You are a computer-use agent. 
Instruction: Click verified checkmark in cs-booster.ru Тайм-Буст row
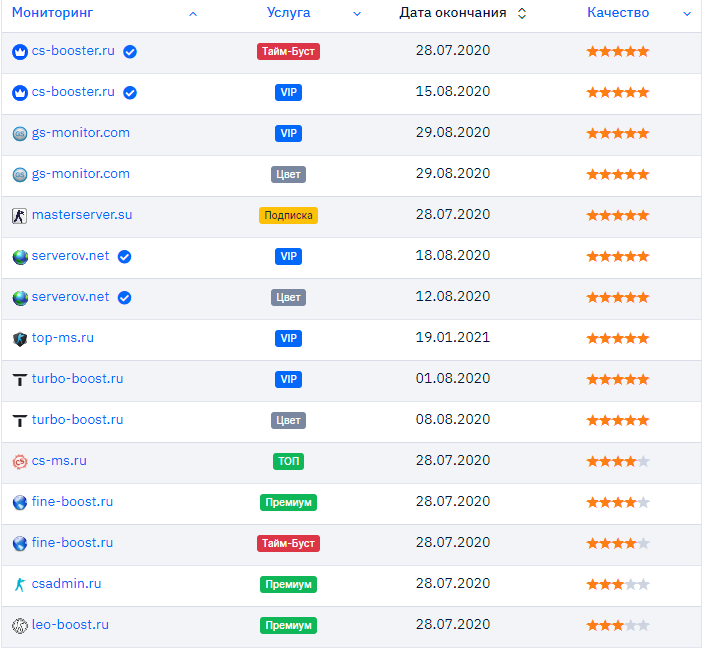tap(130, 52)
